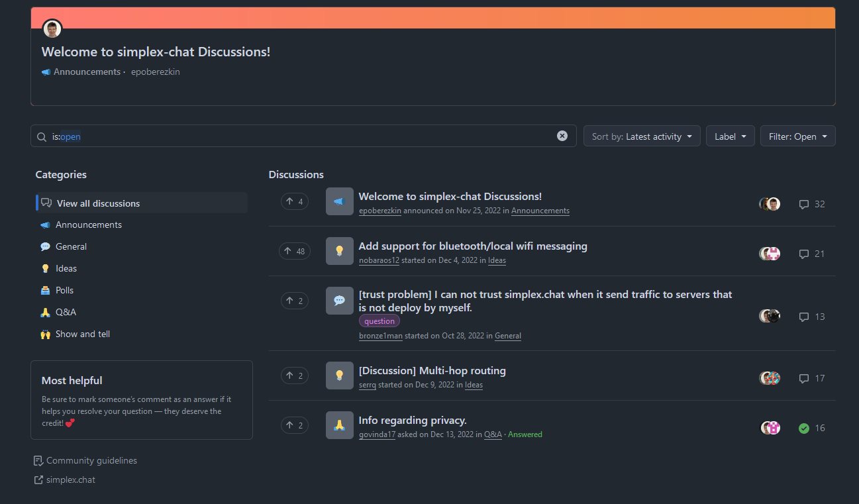Click the Ideas category link under Multi-hop routing

coord(474,385)
